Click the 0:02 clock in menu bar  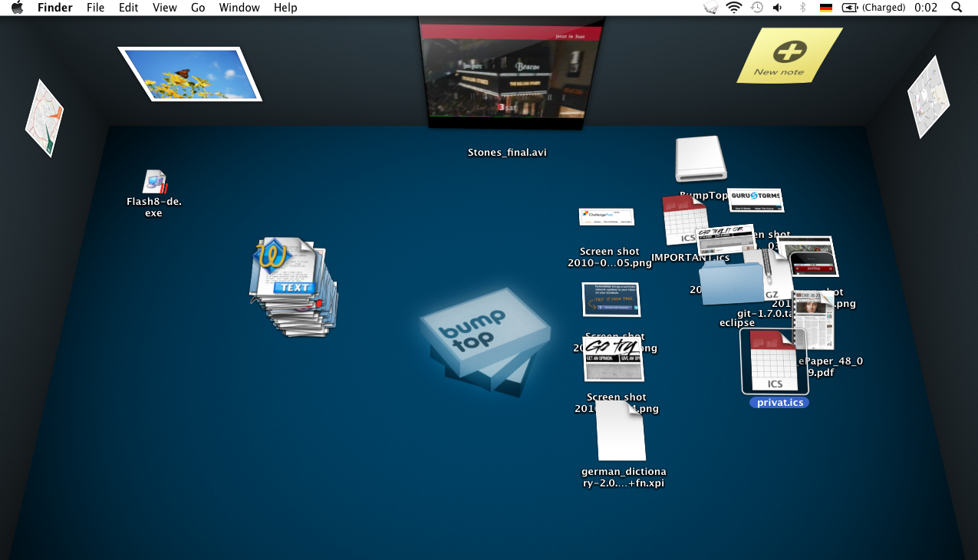point(926,8)
